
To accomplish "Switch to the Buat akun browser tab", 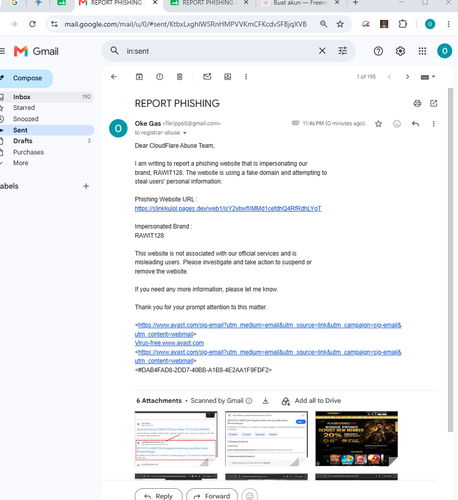I will click(x=300, y=3).
